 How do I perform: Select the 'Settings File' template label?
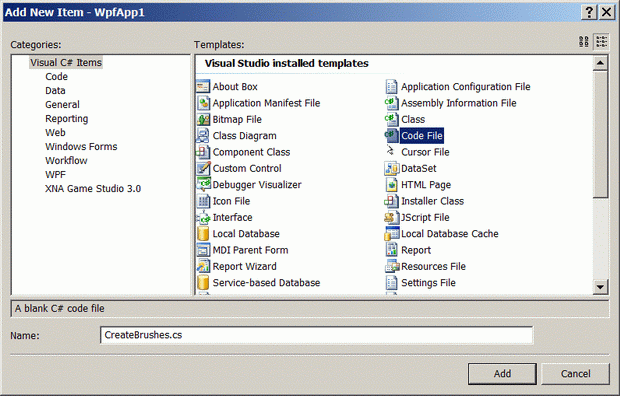(x=428, y=283)
